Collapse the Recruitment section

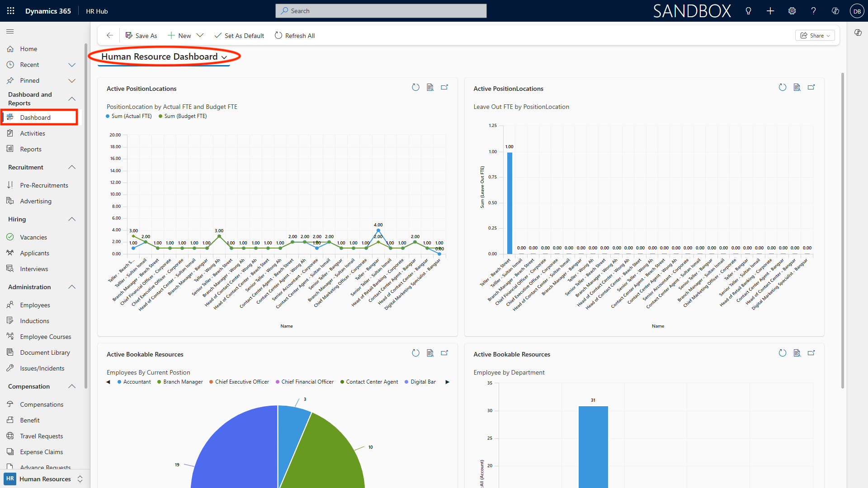tap(72, 167)
